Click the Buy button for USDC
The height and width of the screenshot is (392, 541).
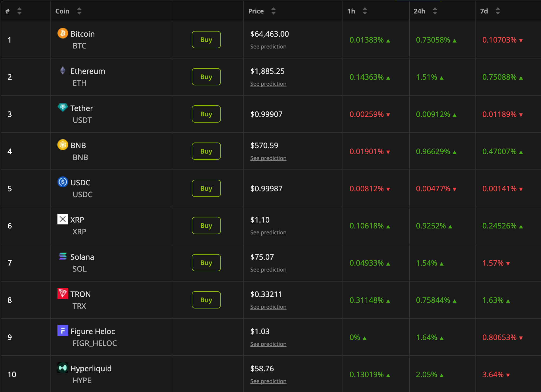[x=206, y=188]
